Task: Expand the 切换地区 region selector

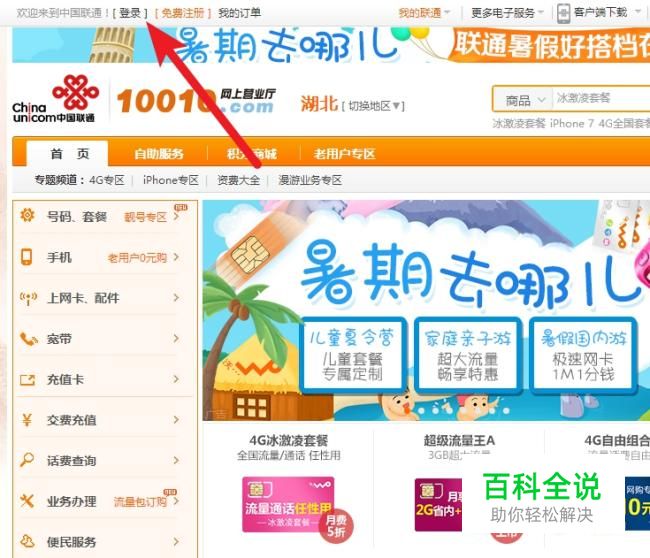Action: click(374, 106)
